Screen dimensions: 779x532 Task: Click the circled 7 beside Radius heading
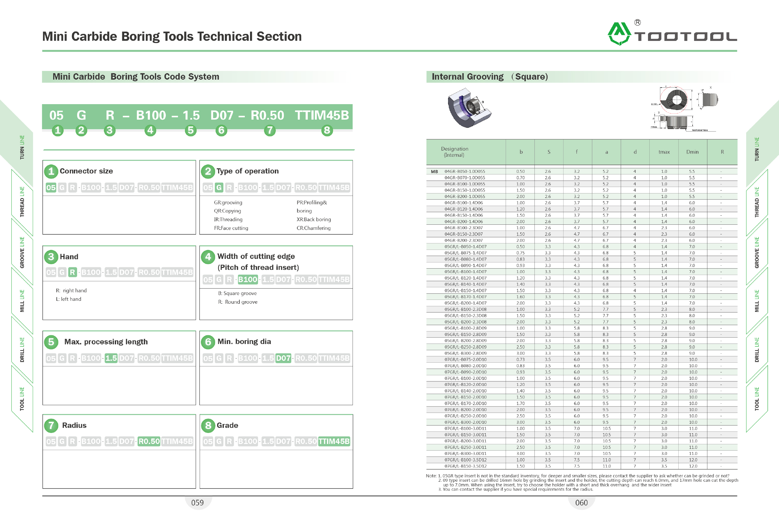51,426
